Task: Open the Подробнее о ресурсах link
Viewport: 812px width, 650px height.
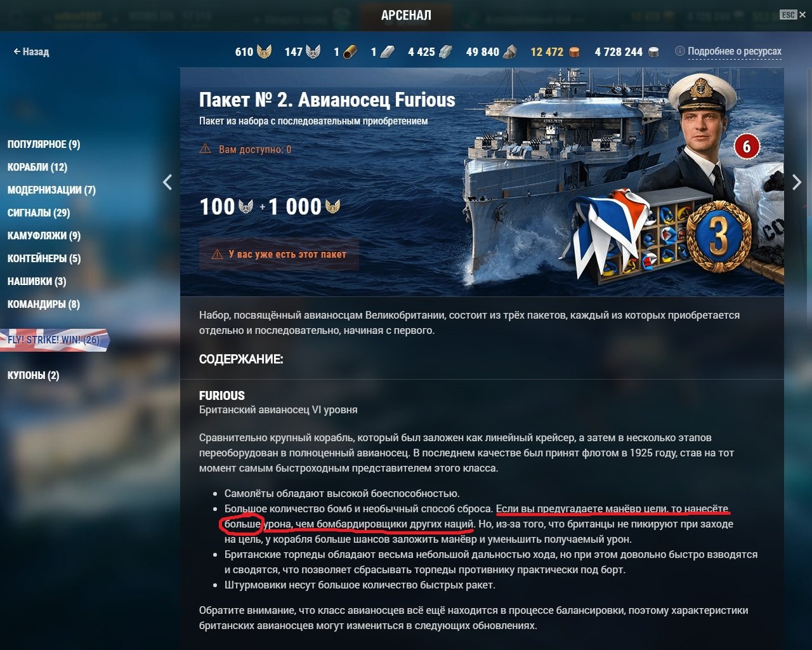Action: pyautogui.click(x=735, y=51)
